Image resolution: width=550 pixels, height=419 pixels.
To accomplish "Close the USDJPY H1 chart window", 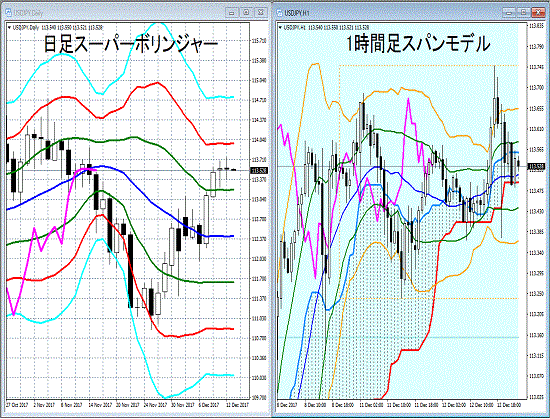I will pos(538,13).
